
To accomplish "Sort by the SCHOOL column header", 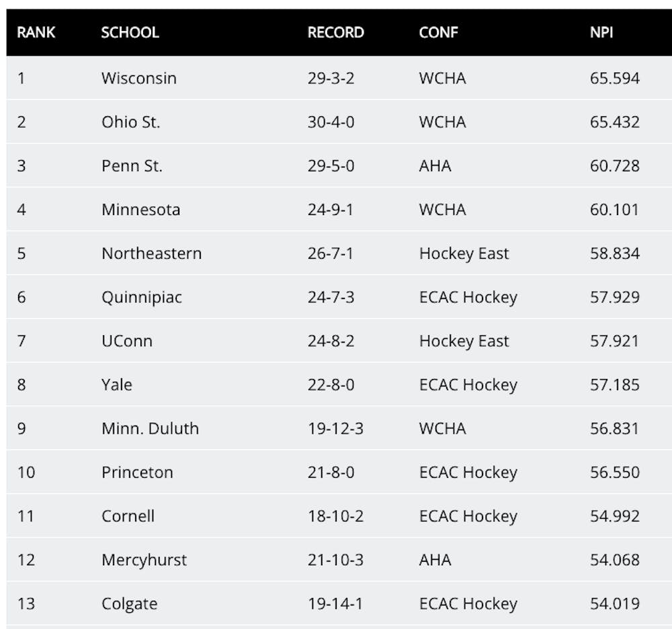I will (x=130, y=32).
